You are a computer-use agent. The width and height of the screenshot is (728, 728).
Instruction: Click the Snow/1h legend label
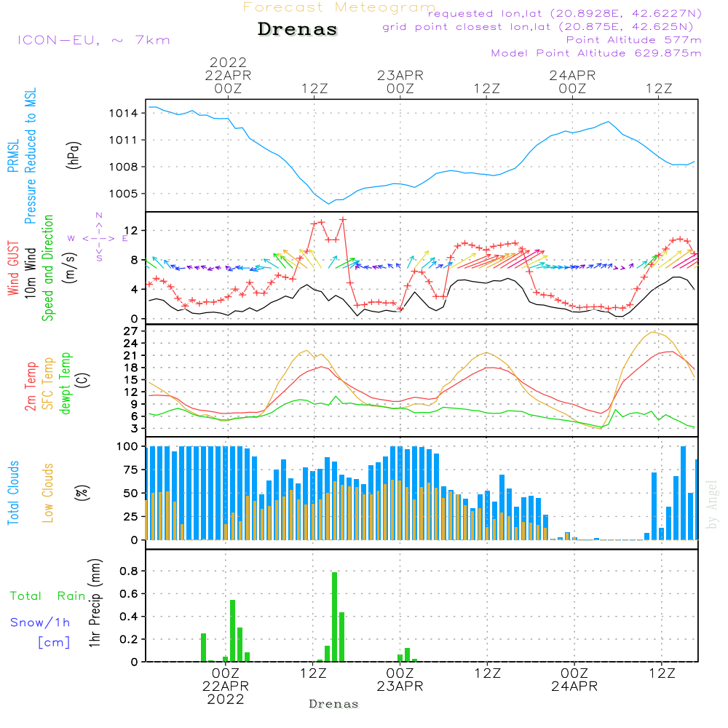40,622
